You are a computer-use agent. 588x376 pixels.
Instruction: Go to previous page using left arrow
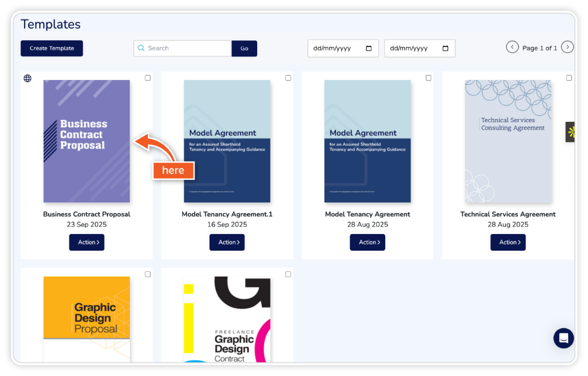click(512, 47)
